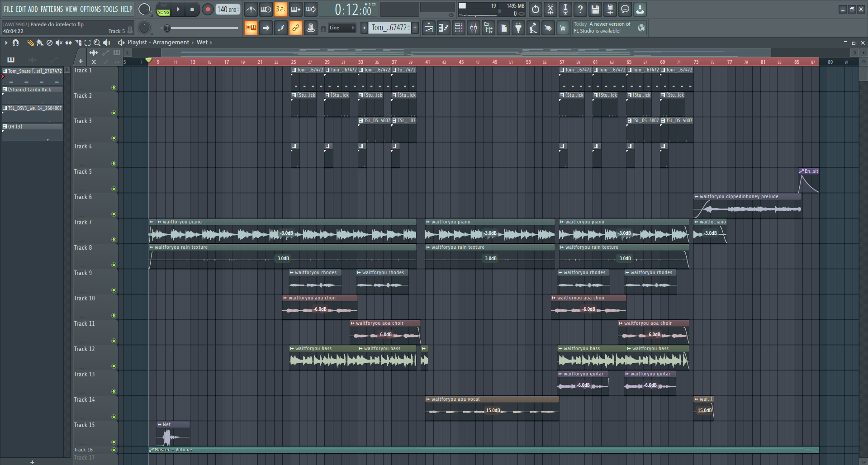
Task: Mute Track 1 with its green LED
Action: tap(114, 88)
